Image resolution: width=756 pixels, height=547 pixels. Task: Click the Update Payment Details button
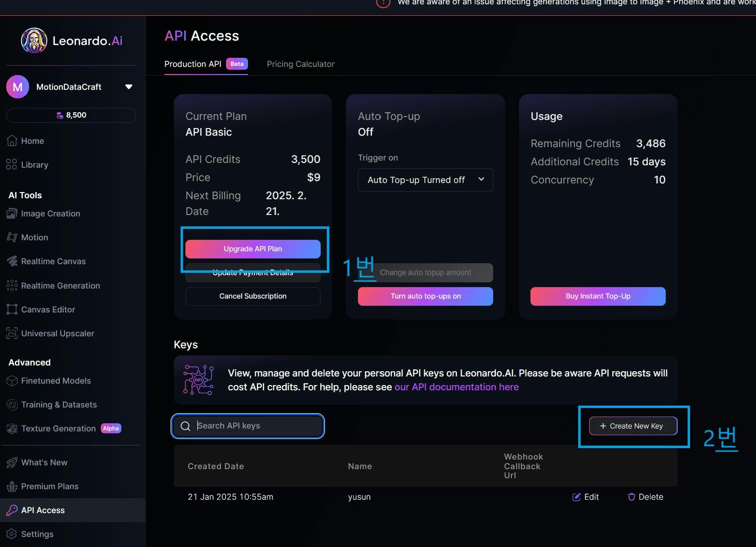(x=253, y=273)
